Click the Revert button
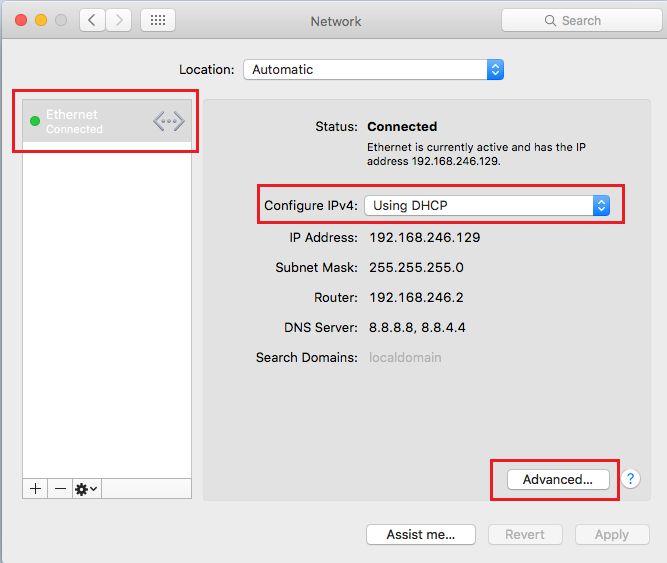 [x=525, y=535]
